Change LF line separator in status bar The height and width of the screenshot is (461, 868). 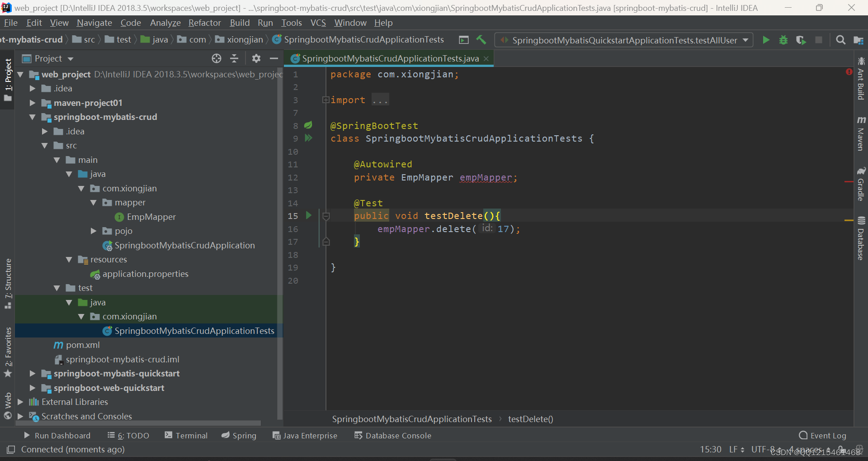click(736, 449)
